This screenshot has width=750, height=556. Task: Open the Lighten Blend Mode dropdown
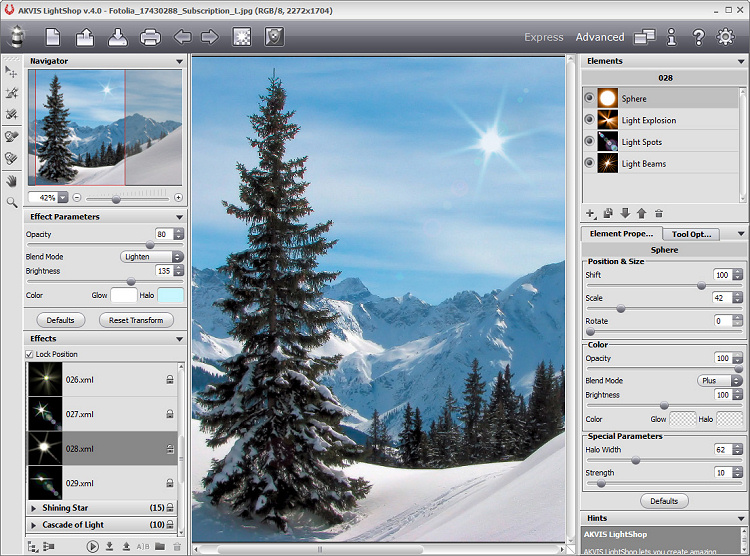[152, 257]
